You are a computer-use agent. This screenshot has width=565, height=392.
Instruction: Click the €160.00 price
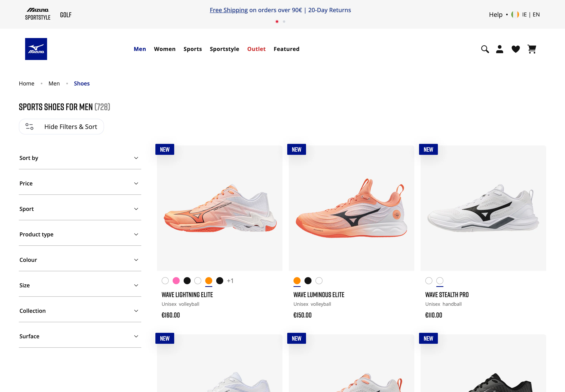[x=171, y=315]
